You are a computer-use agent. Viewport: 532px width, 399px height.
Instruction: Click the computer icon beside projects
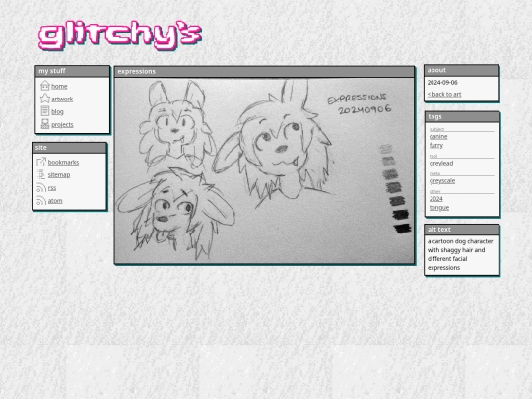click(45, 124)
